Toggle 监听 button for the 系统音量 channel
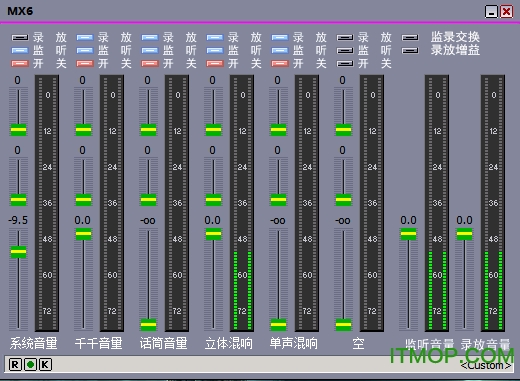Image resolution: width=520 pixels, height=381 pixels. (20, 50)
